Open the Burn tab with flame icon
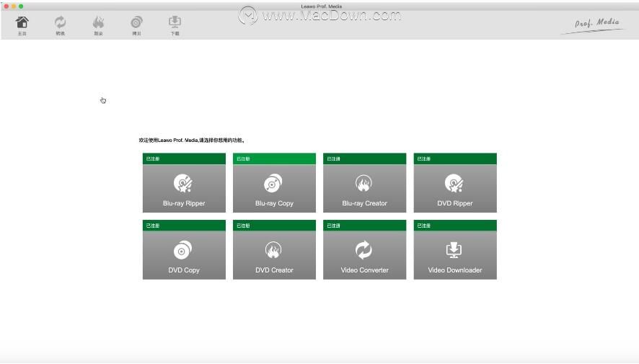 (98, 26)
